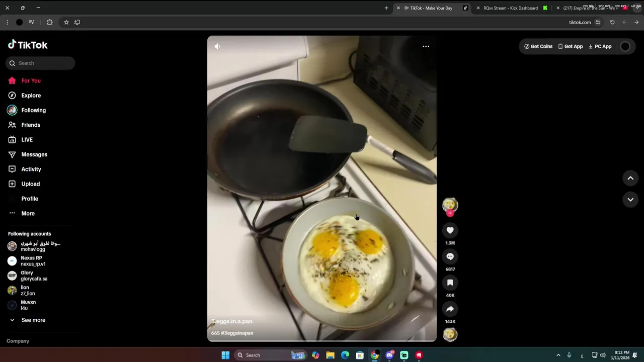Open the Muvxn l4u account
This screenshot has width=644, height=362.
point(22,305)
